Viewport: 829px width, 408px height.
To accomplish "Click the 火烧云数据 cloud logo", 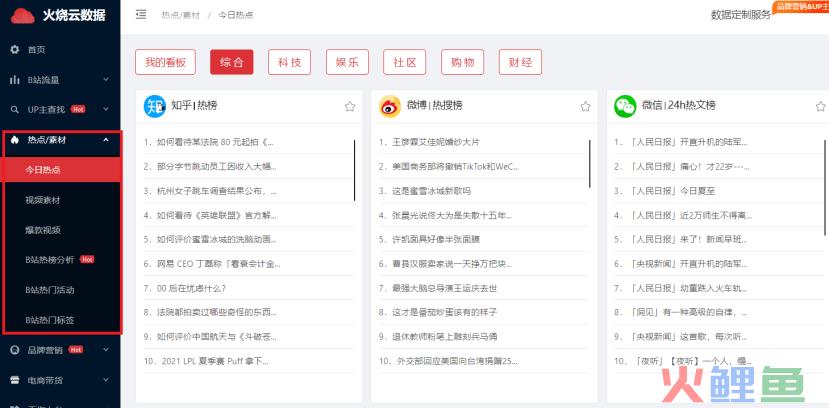I will point(23,16).
